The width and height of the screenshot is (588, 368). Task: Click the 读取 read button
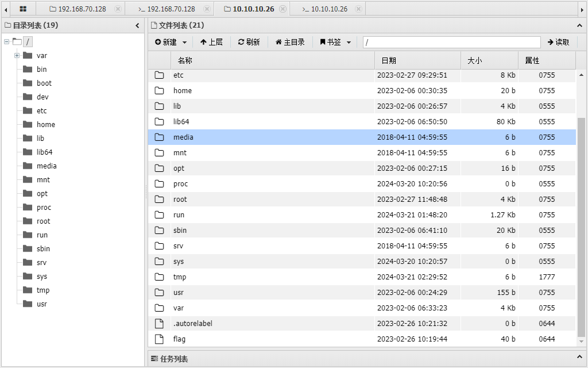tap(558, 42)
